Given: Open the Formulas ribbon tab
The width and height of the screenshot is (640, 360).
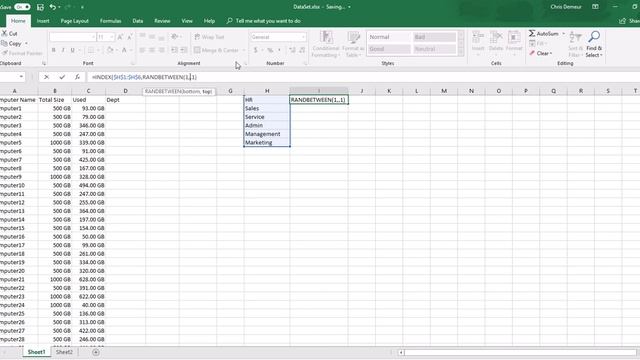Looking at the screenshot, I should point(110,21).
